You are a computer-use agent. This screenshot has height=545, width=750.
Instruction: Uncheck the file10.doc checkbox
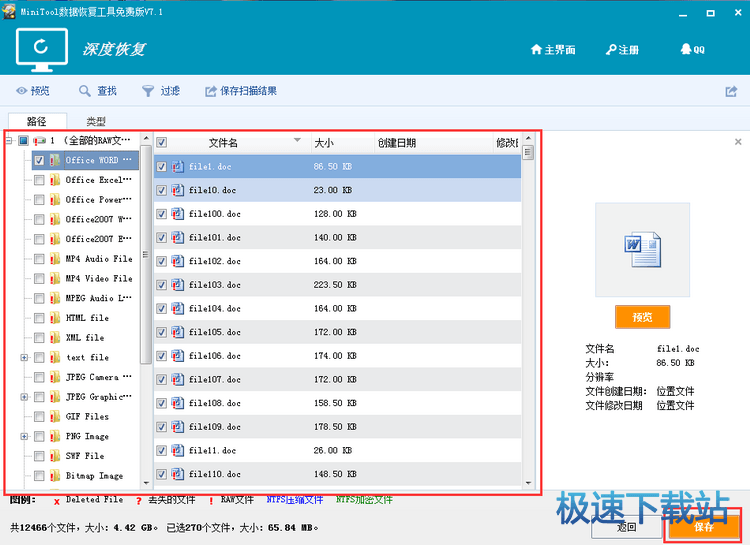tap(162, 190)
